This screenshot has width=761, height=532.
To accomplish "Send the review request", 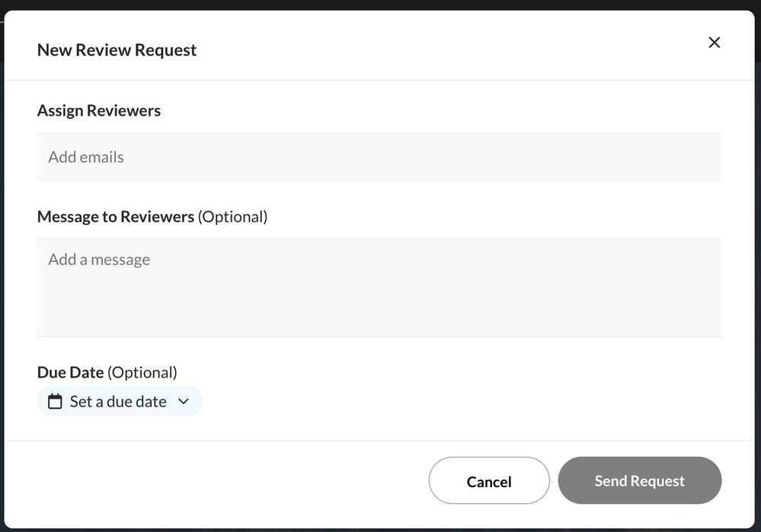I will coord(639,481).
